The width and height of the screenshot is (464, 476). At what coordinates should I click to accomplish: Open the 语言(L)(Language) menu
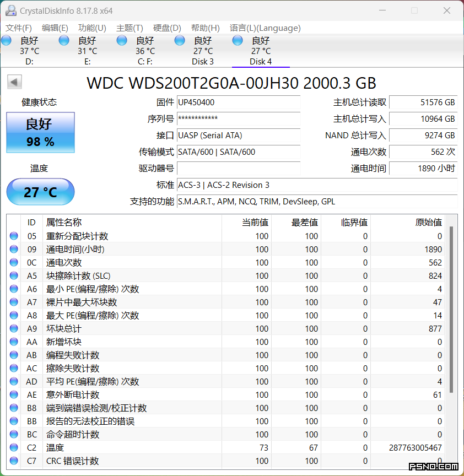pos(265,28)
